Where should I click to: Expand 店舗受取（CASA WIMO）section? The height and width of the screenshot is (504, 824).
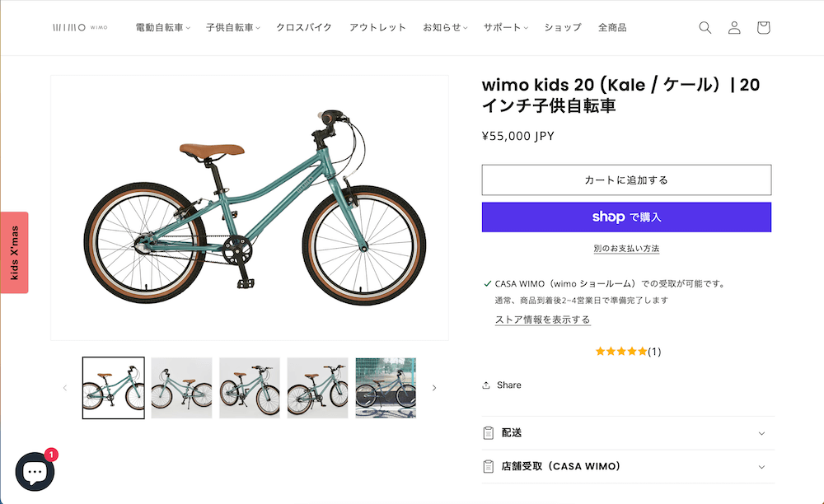(x=626, y=466)
